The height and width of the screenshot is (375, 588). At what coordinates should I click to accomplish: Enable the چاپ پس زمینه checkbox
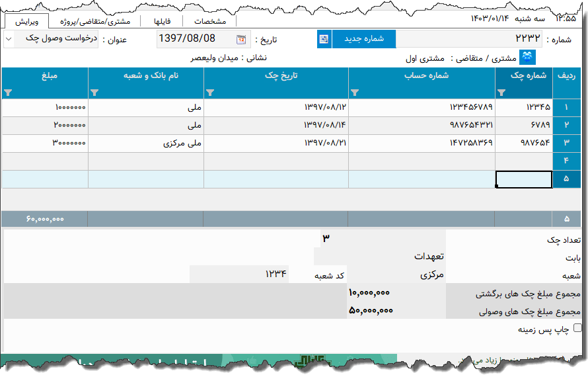point(577,328)
